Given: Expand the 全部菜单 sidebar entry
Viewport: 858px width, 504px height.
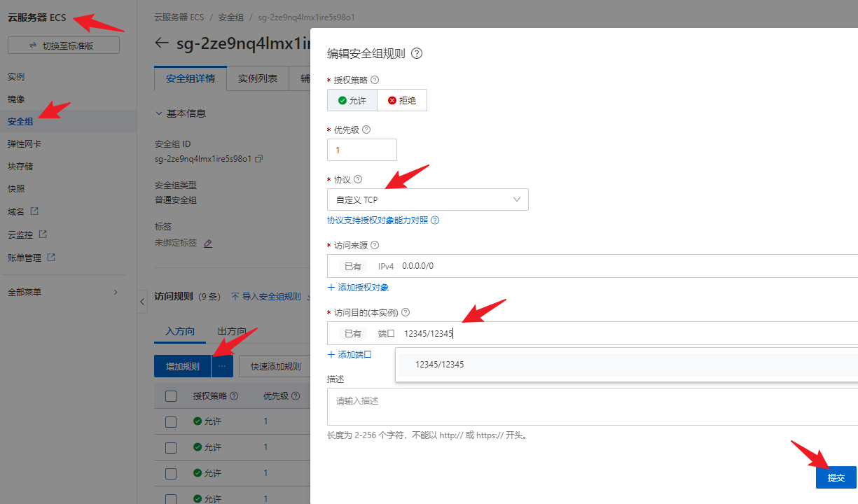Looking at the screenshot, I should pos(63,292).
